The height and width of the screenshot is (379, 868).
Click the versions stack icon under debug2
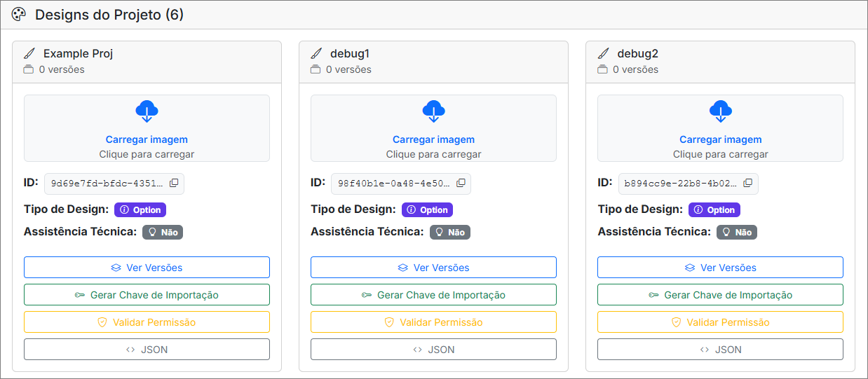[x=602, y=69]
